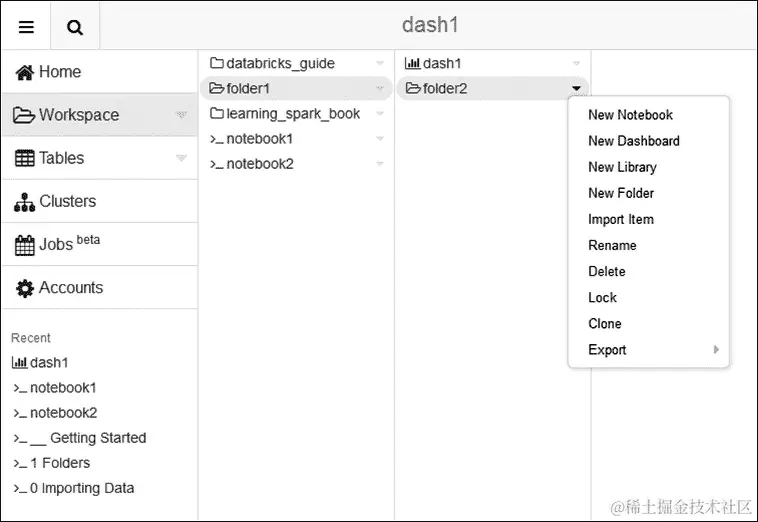
Task: Select the folder1 name in workspace column
Action: [248, 88]
